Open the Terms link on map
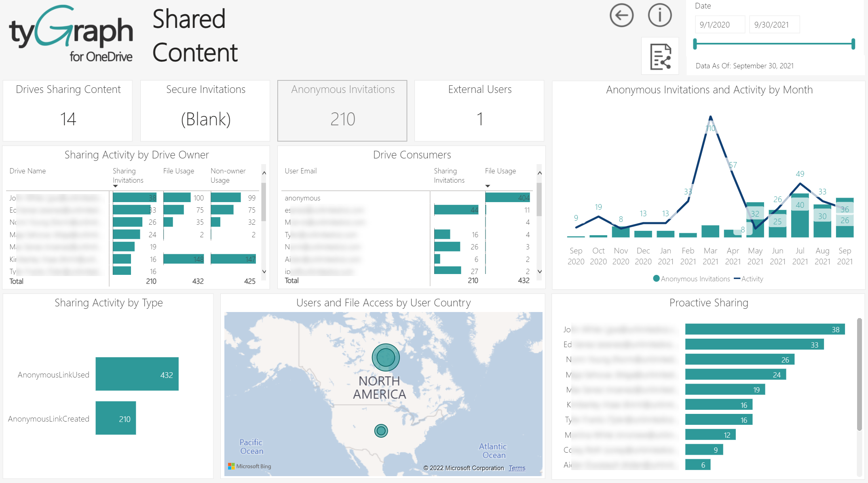 click(517, 468)
